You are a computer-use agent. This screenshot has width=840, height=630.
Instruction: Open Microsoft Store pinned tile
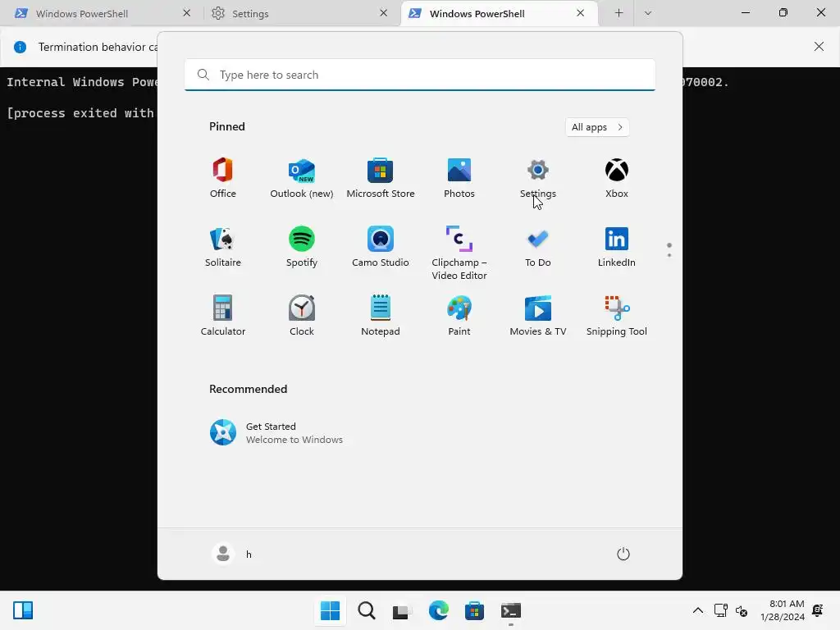point(381,178)
